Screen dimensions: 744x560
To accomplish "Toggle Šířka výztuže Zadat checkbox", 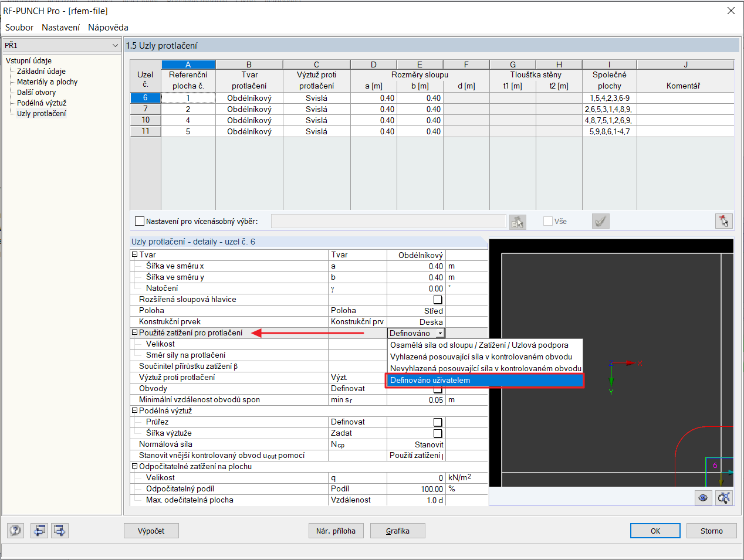I will (x=438, y=433).
